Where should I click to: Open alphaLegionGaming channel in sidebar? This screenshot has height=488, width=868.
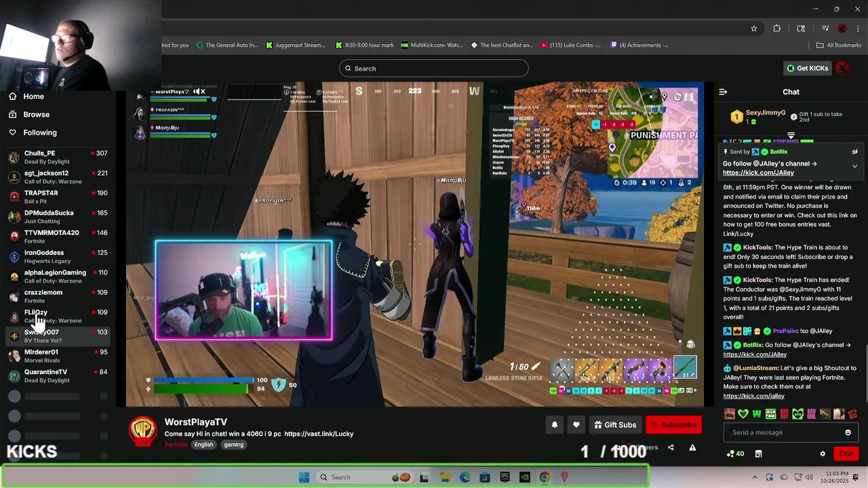click(x=58, y=277)
